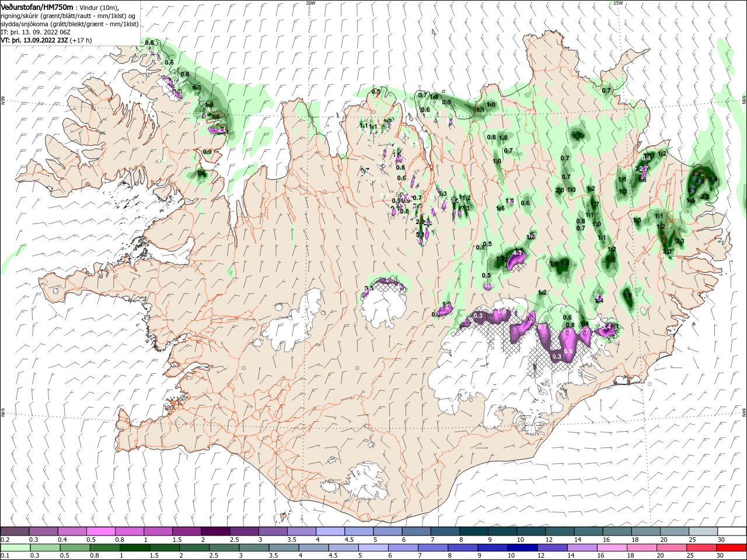Image resolution: width=747 pixels, height=560 pixels.
Task: Click the '5.1' precipitation value on map
Action: [x=420, y=235]
